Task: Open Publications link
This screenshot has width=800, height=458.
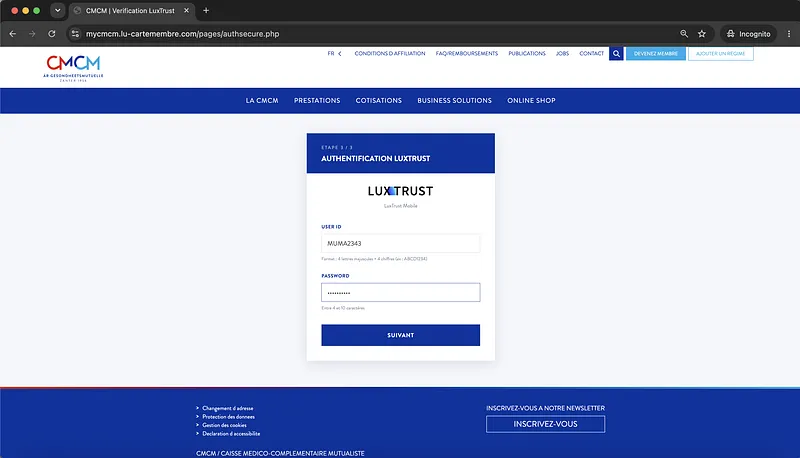Action: [527, 54]
